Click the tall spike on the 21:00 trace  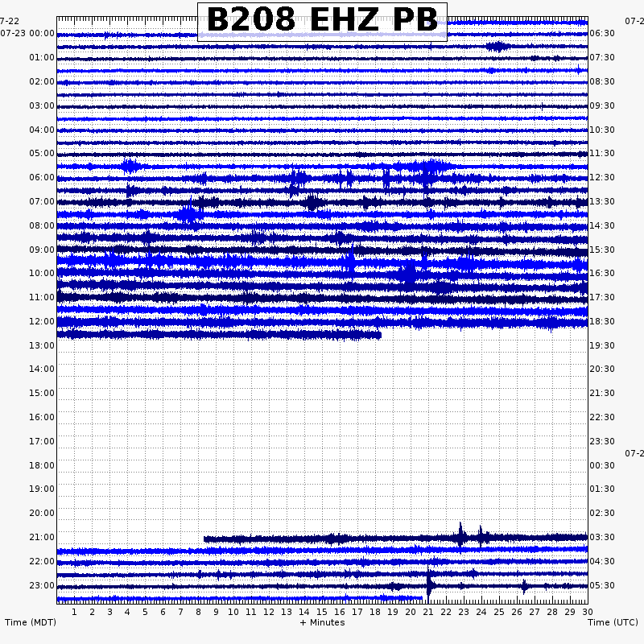pyautogui.click(x=460, y=535)
